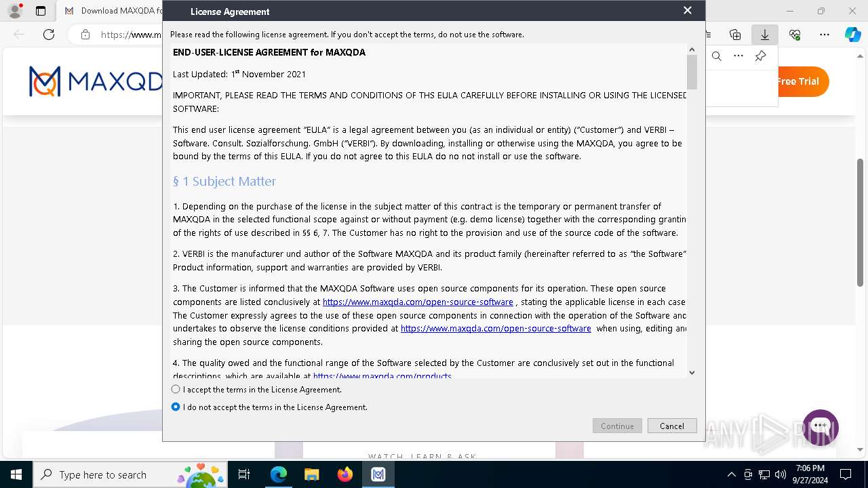Open volume control in system tray
868x488 pixels.
point(781,474)
